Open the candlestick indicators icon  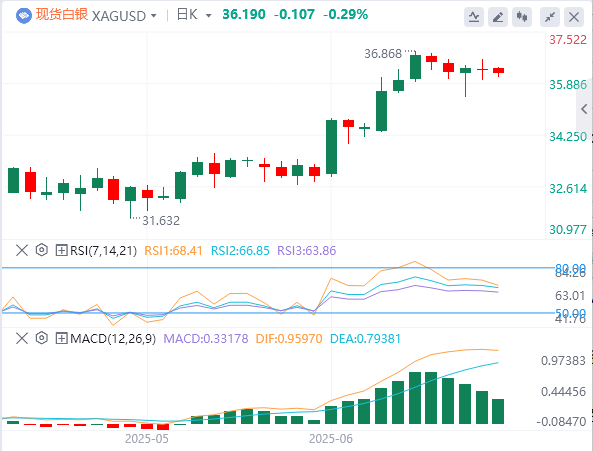[522, 17]
